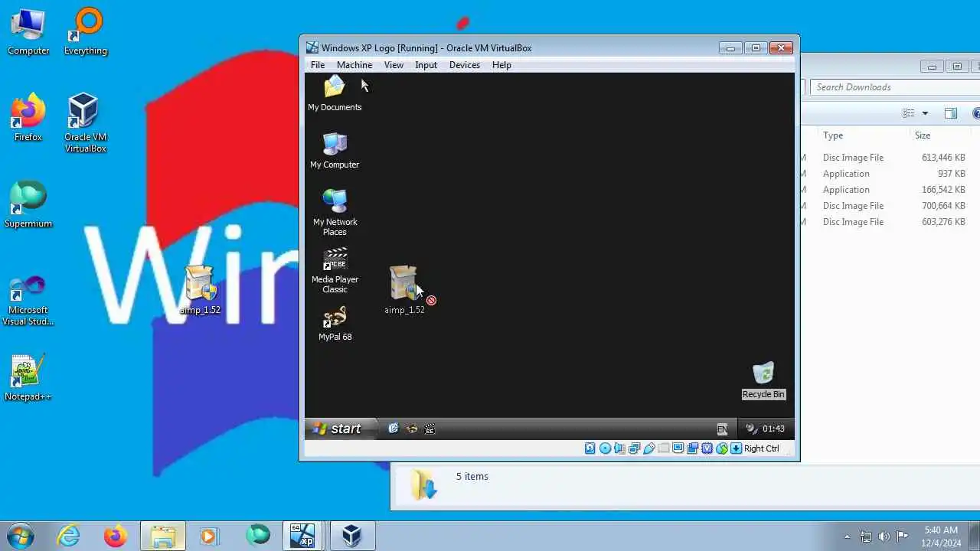Open Internet Explorer from Windows 7 taskbar
Screen dimensions: 980x551
click(69, 536)
